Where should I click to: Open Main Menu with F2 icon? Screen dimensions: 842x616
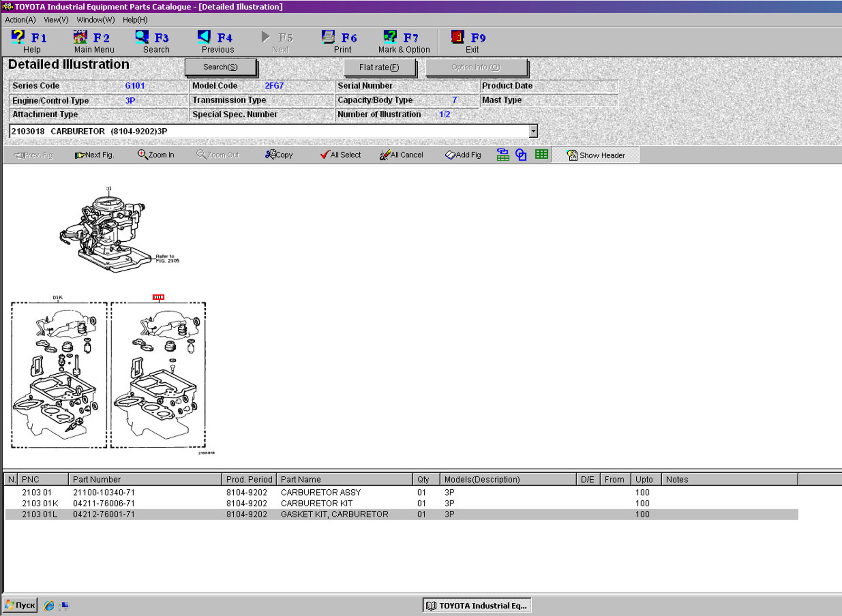80,38
